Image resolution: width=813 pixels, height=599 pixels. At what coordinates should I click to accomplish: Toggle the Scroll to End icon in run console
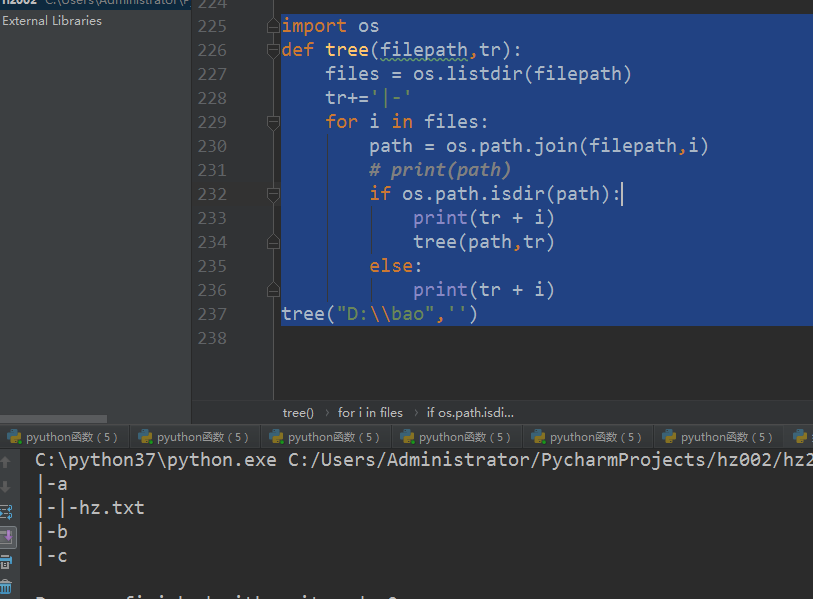7,536
